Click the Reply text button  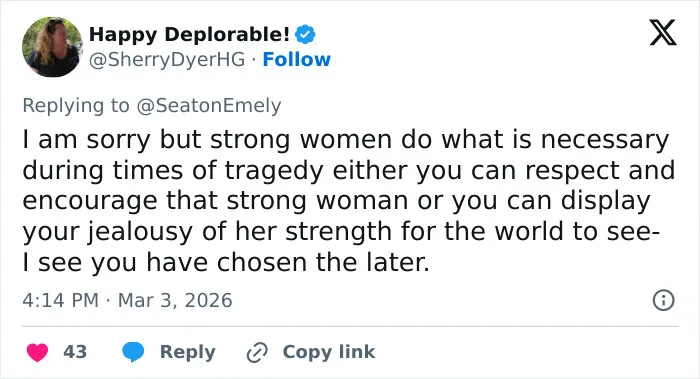(188, 352)
